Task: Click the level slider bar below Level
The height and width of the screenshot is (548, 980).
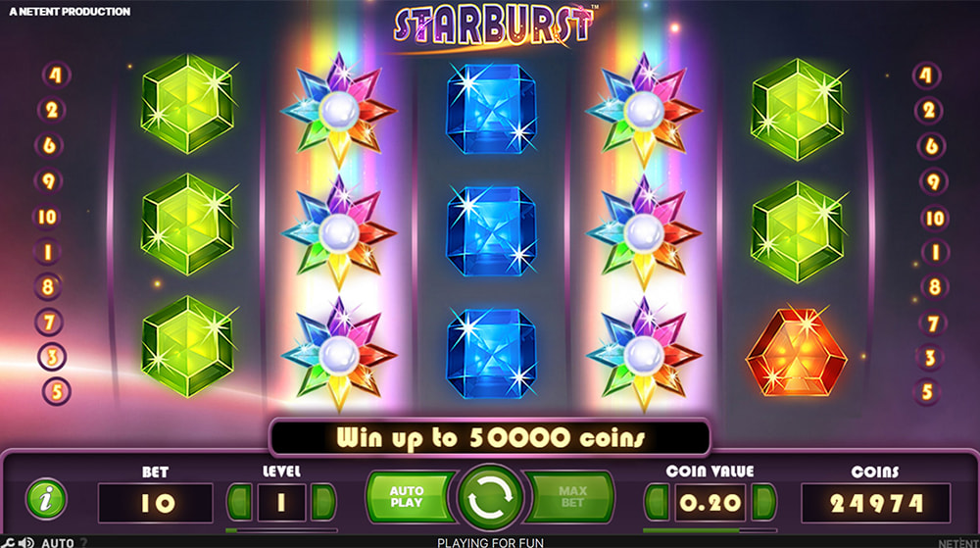Action: pyautogui.click(x=281, y=530)
